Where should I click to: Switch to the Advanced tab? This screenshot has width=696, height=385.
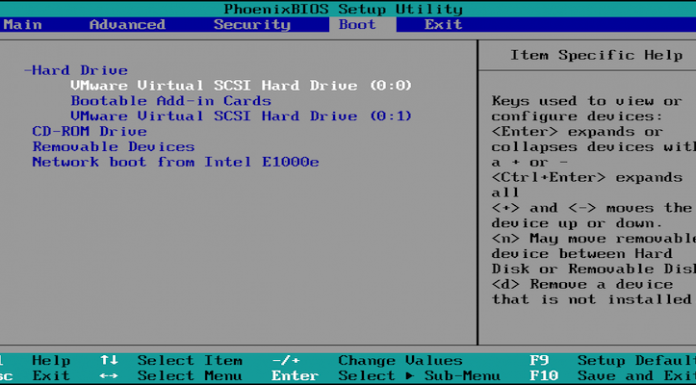coord(127,24)
